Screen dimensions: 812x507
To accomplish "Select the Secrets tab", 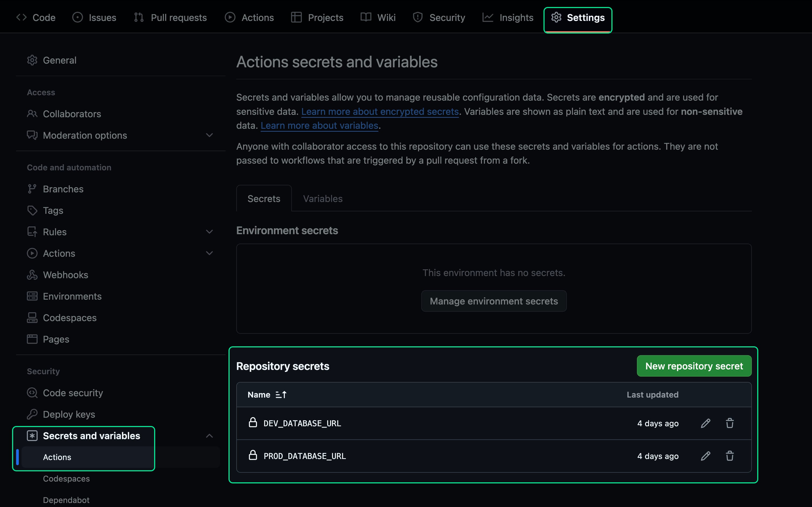I will [x=264, y=198].
